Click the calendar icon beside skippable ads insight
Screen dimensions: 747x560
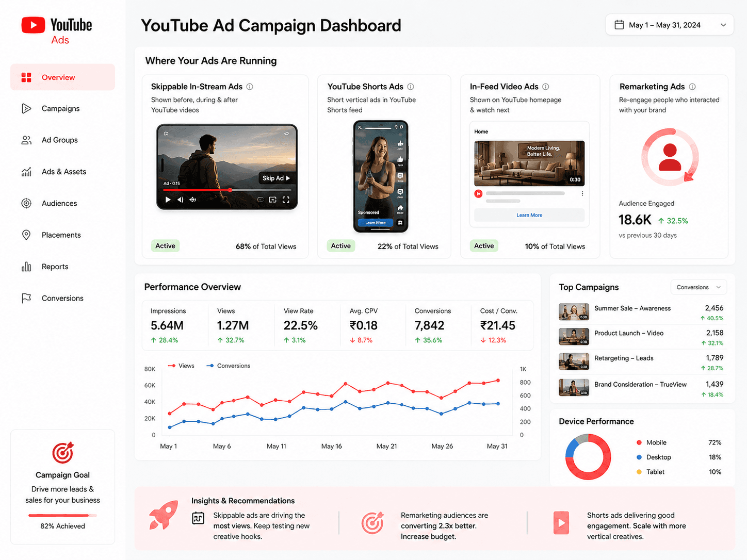[198, 518]
